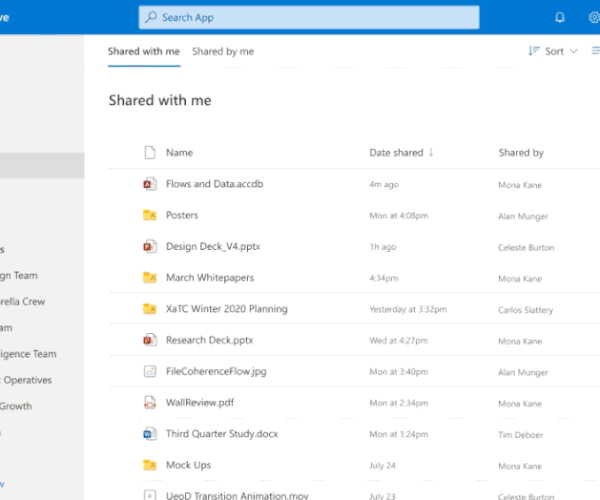Click the Search App field

coord(309,17)
